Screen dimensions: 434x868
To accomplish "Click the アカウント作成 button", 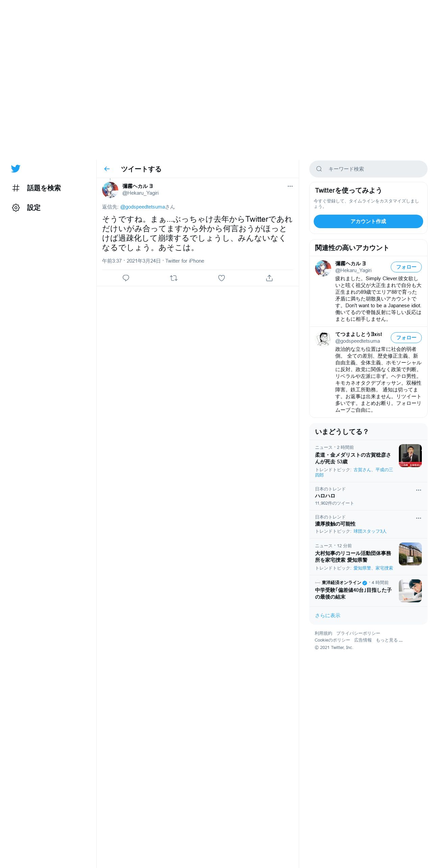I will (368, 221).
